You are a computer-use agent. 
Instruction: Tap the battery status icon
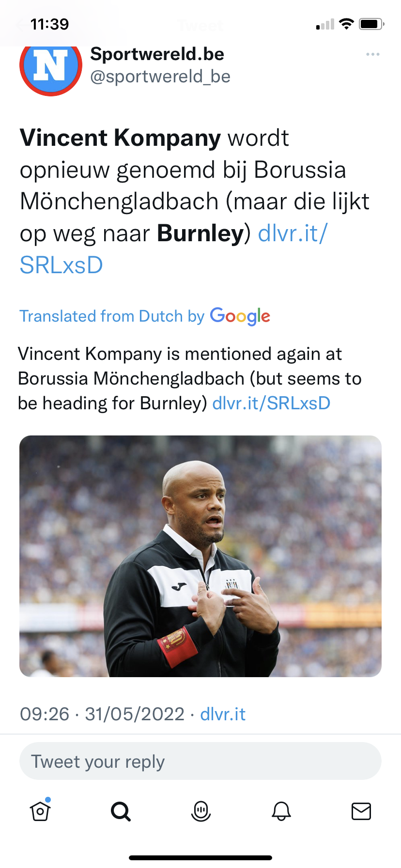(x=371, y=24)
